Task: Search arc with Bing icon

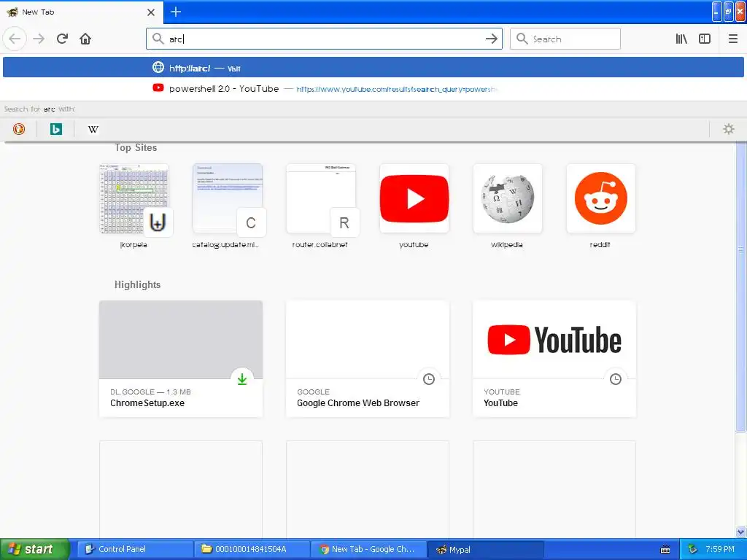Action: click(x=56, y=129)
